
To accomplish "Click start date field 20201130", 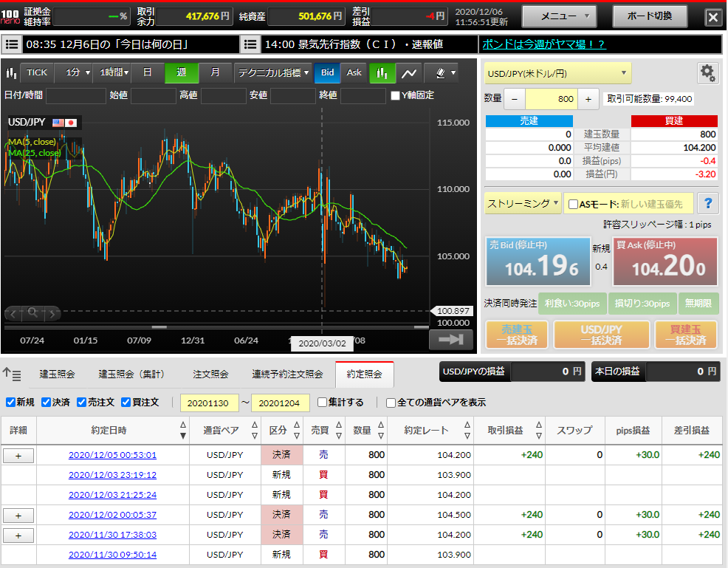I will [x=209, y=403].
